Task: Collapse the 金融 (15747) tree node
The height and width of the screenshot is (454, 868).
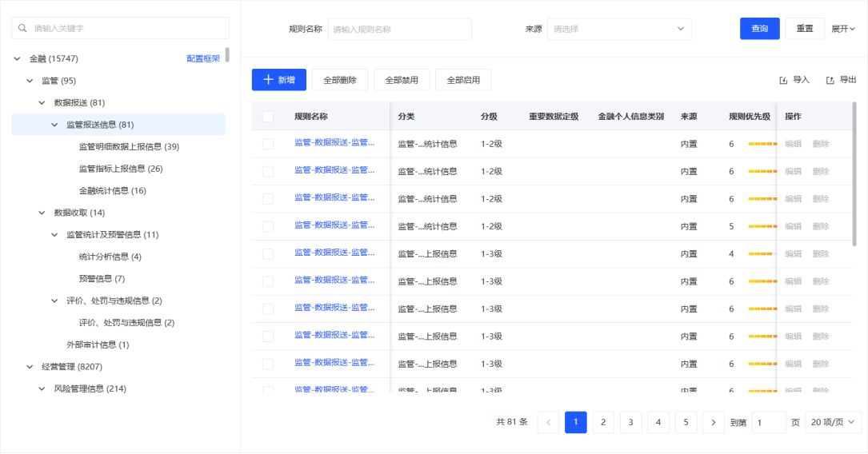Action: [x=17, y=58]
